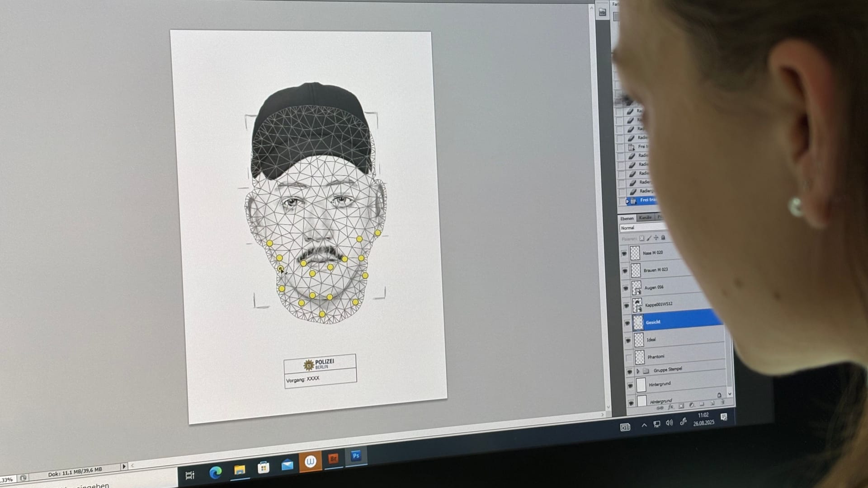The image size is (868, 488).
Task: Select the Brauen M 023 layer
Action: 656,270
